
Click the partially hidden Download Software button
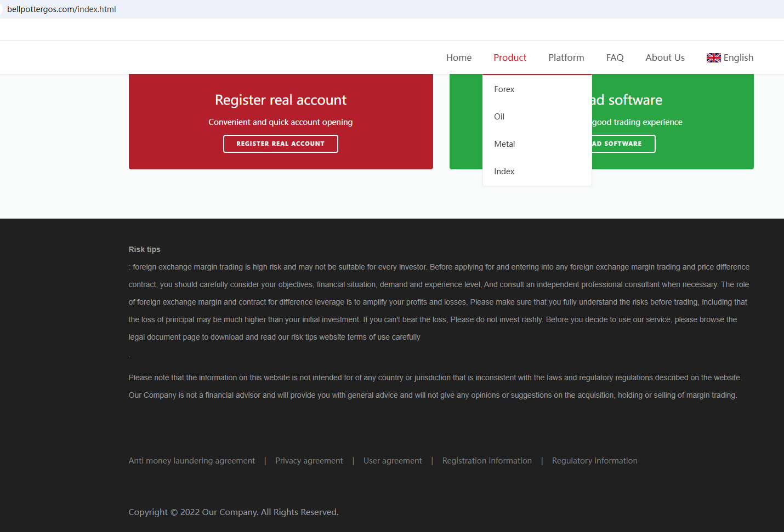coord(623,144)
